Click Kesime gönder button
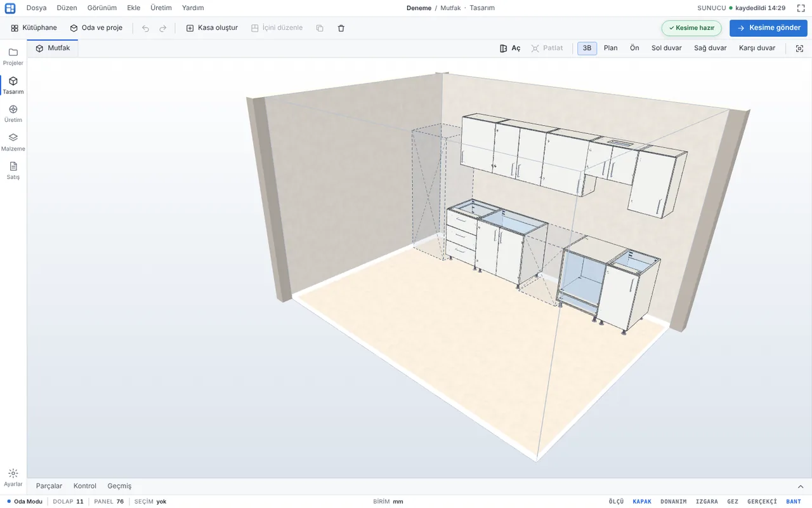812x508 pixels. coord(768,28)
